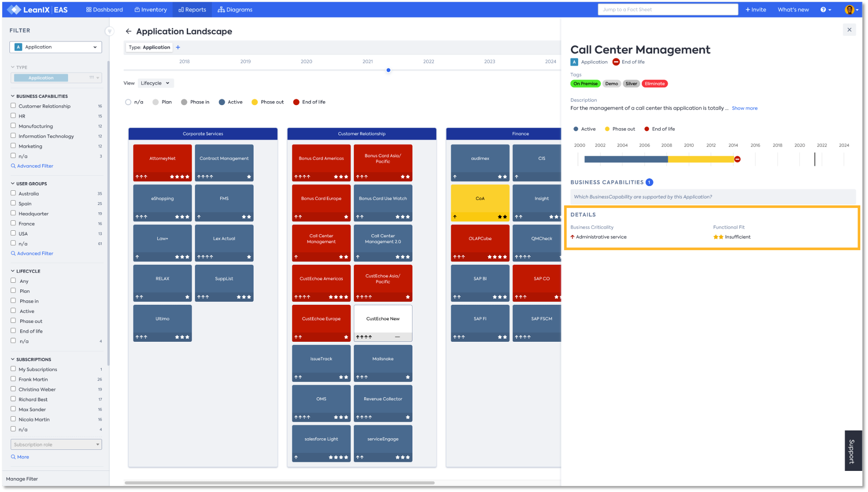Click the Jump to a Fact Sheet field
Screen dimensions: 868x492
point(667,9)
